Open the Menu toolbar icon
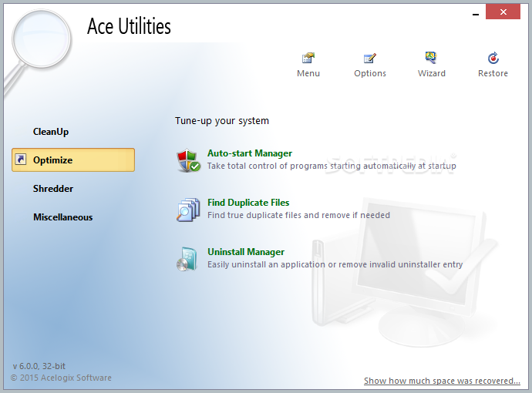 click(x=308, y=59)
